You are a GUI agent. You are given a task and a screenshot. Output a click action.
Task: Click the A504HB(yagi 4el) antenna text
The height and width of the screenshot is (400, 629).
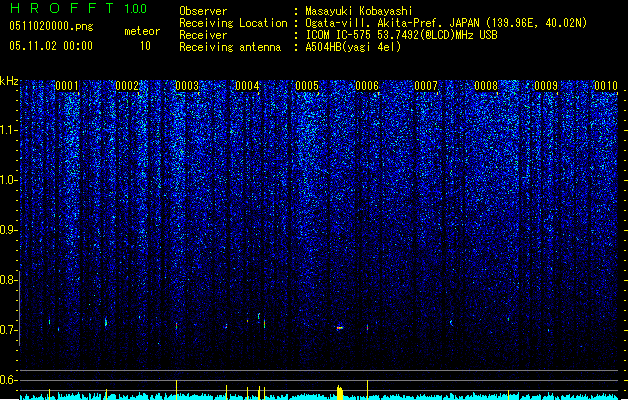click(353, 47)
